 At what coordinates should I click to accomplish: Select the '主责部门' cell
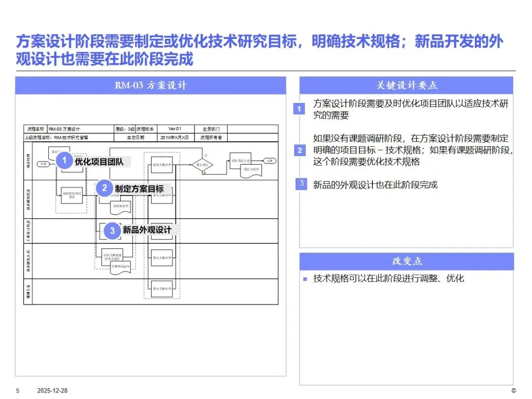(x=211, y=129)
